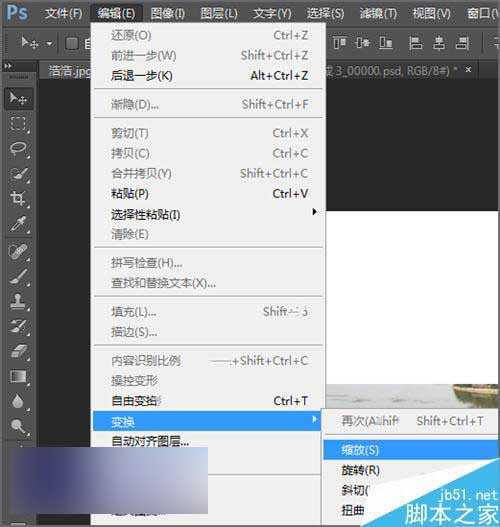Click distribute vertical centers icon

(439, 43)
